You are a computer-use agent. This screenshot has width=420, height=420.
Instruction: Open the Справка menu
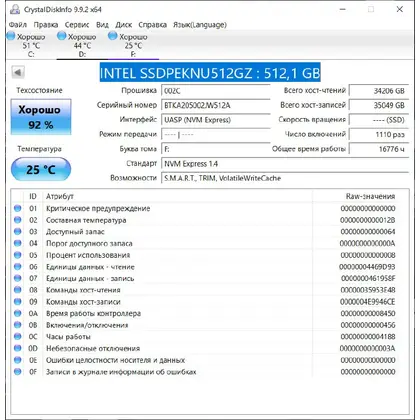point(152,25)
